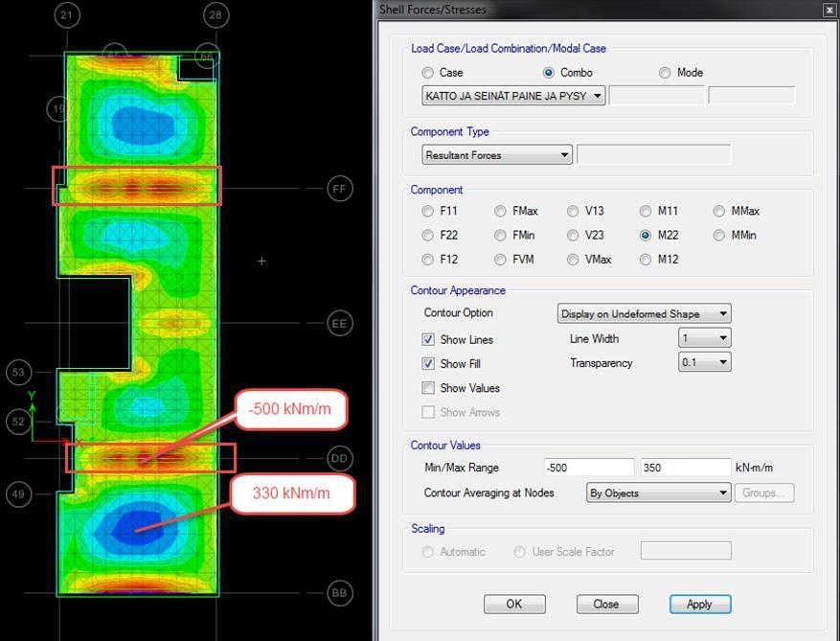Click grid bubble DD in the model view
840x641 pixels.
click(340, 458)
